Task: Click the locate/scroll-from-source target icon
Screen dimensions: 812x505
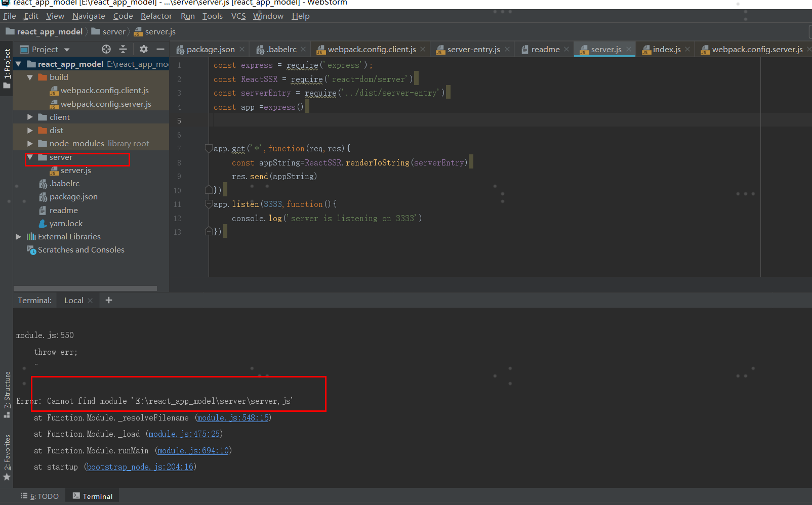Action: 106,49
